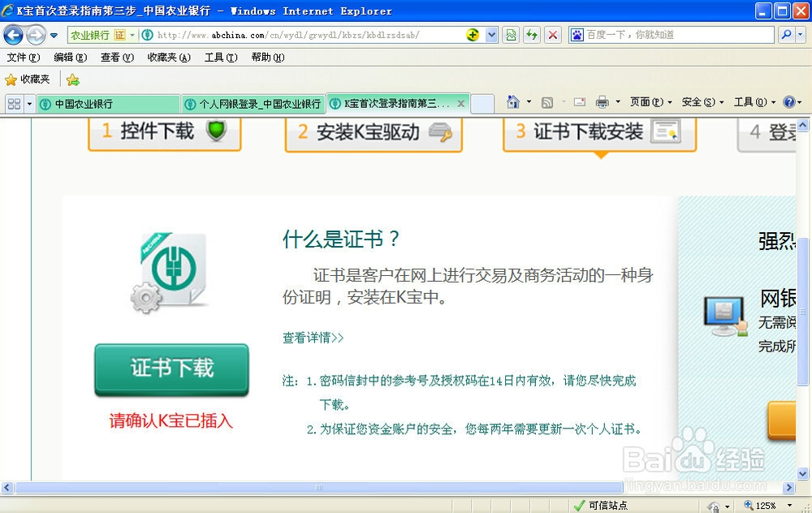Click the vertical scrollbar up arrow
The width and height of the screenshot is (812, 513).
point(803,125)
